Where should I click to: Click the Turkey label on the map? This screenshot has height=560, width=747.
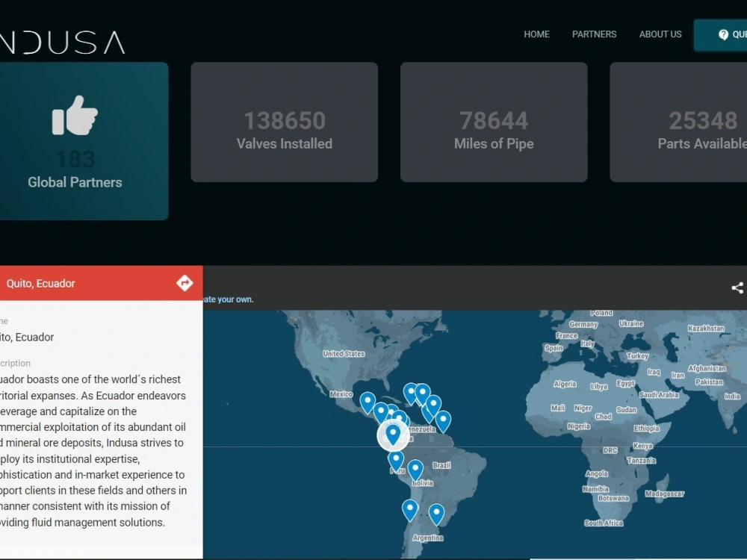[637, 356]
